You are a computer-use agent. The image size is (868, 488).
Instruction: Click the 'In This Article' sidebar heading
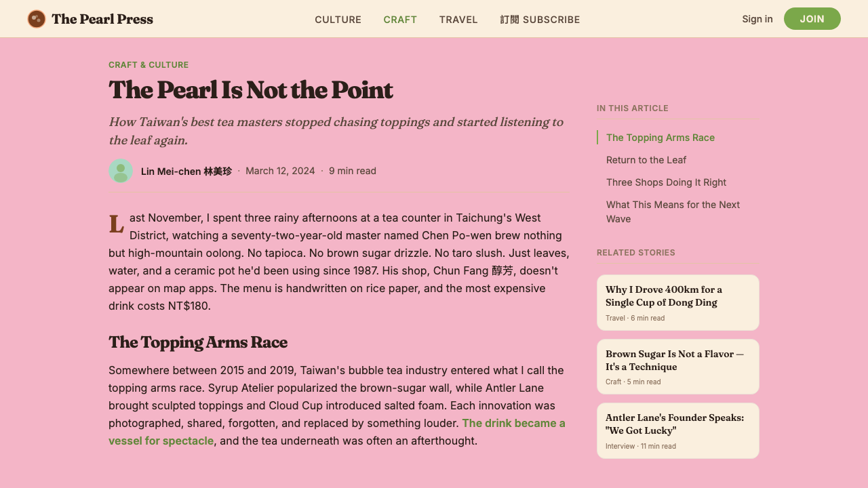tap(633, 108)
